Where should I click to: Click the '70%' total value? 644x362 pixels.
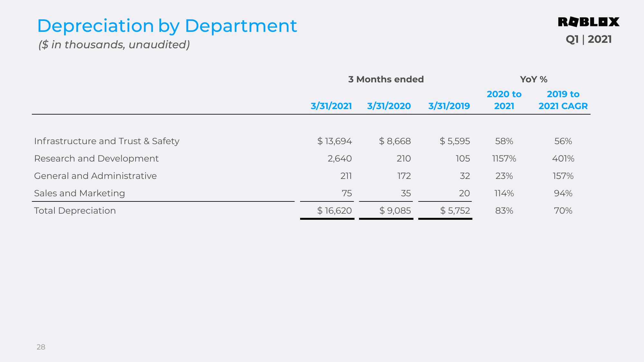(x=563, y=210)
